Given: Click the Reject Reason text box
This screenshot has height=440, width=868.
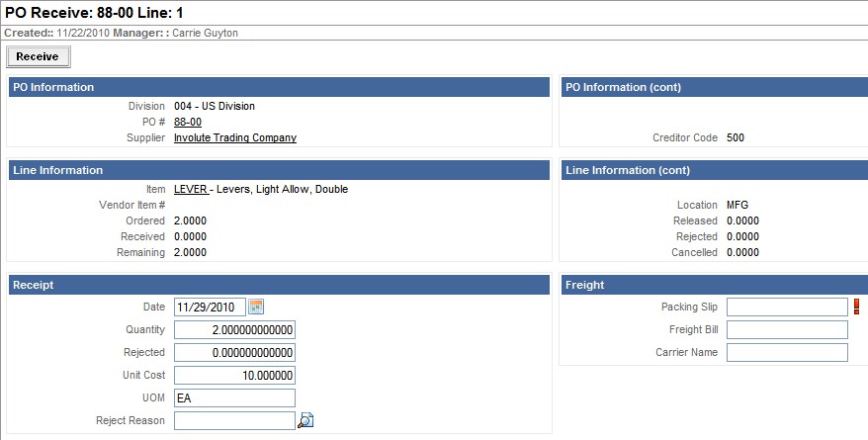Looking at the screenshot, I should point(234,420).
